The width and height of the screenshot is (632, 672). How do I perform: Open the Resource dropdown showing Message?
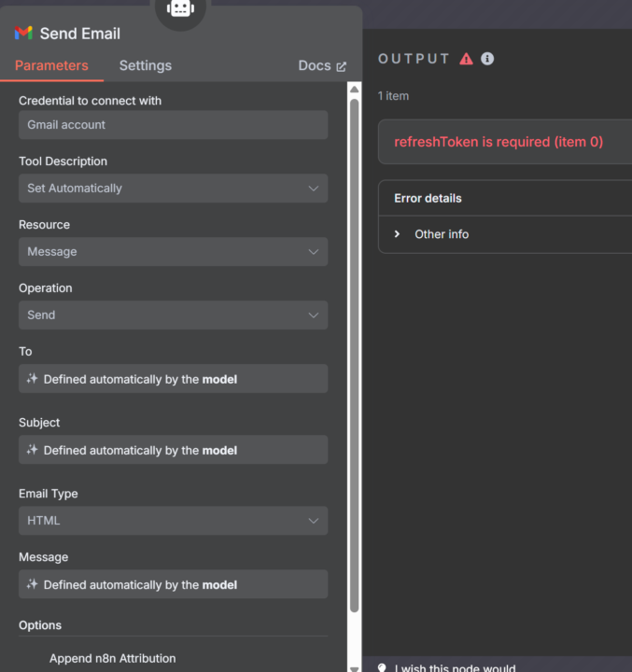point(173,252)
